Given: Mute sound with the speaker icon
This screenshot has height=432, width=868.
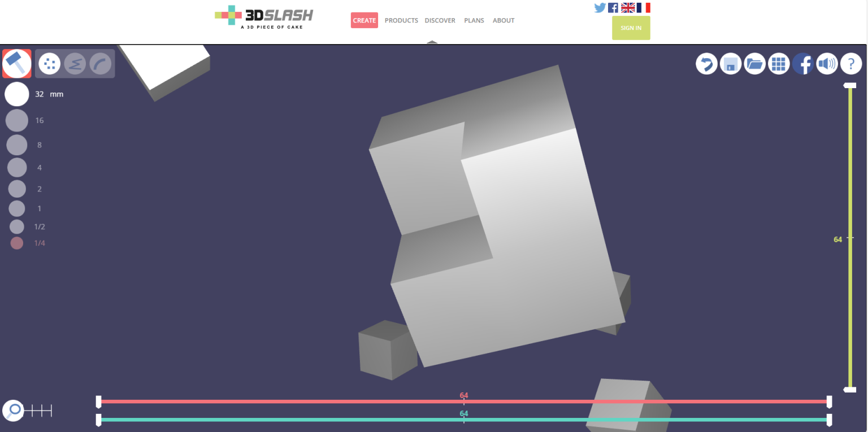Looking at the screenshot, I should tap(827, 64).
